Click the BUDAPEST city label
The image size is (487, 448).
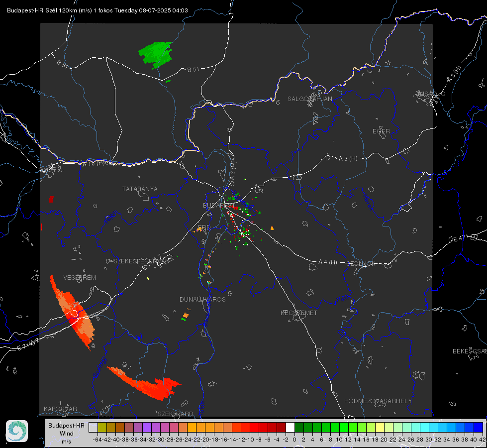pyautogui.click(x=218, y=205)
